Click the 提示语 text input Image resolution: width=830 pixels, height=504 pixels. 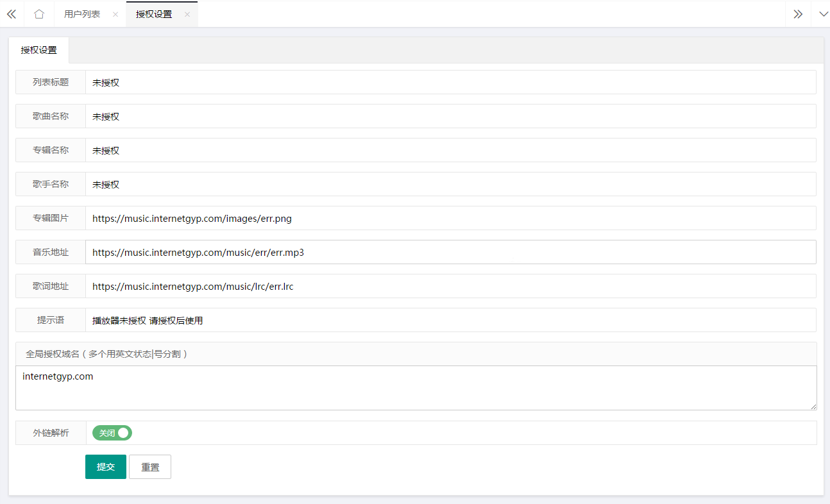click(450, 320)
